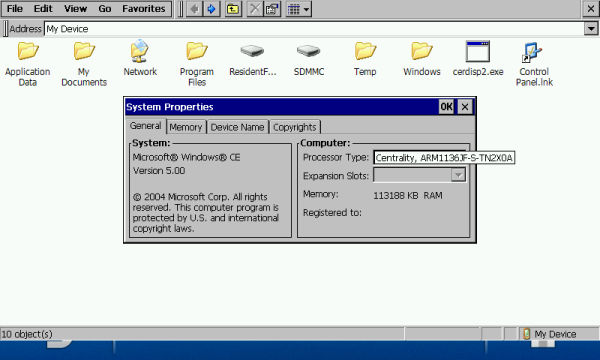
Task: Click the toolbar grip handle beside Address
Action: (5, 29)
